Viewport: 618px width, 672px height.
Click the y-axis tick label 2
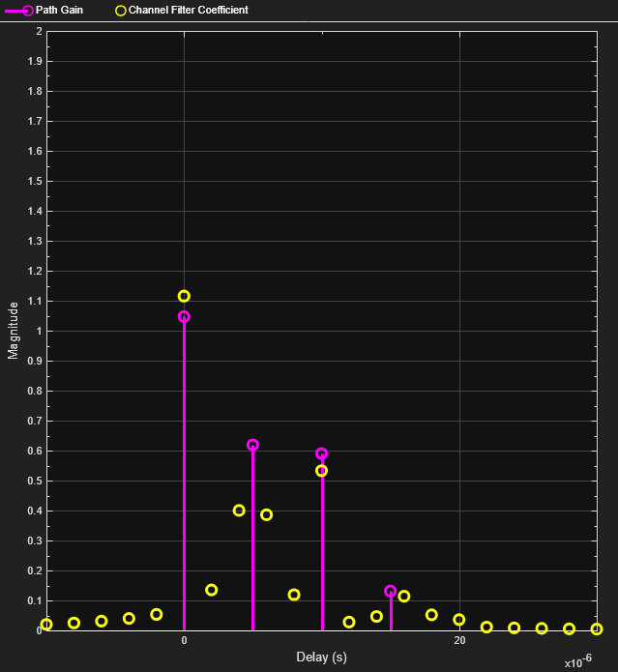pyautogui.click(x=39, y=32)
